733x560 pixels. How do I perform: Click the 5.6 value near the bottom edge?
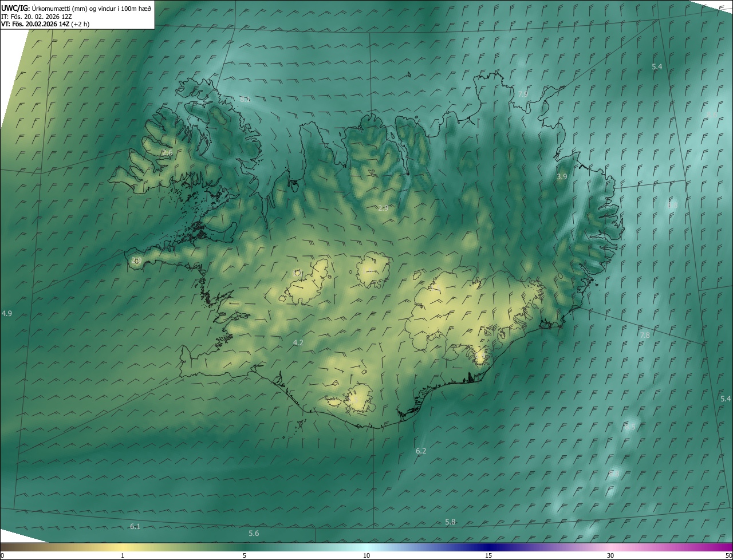[254, 533]
